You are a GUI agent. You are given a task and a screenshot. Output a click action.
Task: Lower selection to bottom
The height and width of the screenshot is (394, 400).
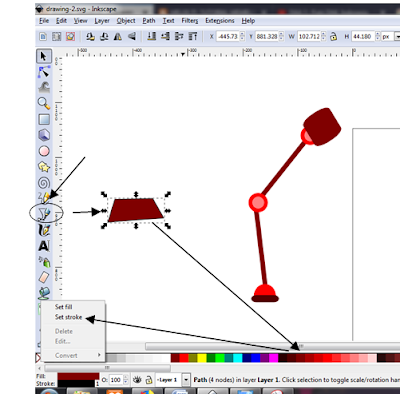click(x=152, y=36)
